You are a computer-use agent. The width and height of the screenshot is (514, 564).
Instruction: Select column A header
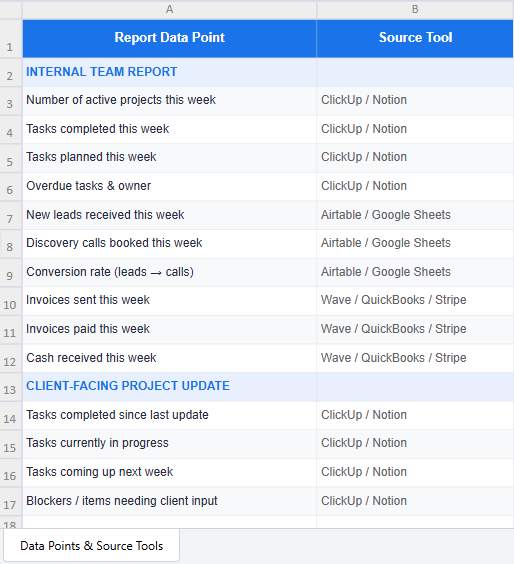[169, 9]
